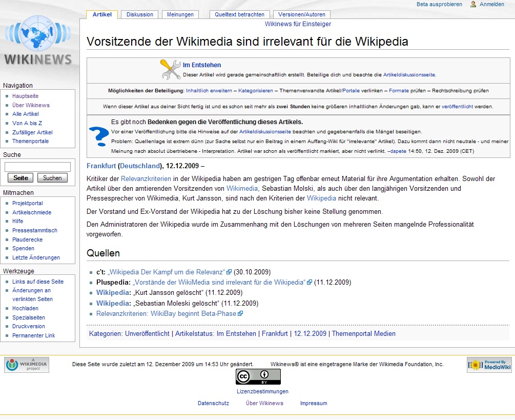Click external link icon after Pluspedia source

[309, 282]
